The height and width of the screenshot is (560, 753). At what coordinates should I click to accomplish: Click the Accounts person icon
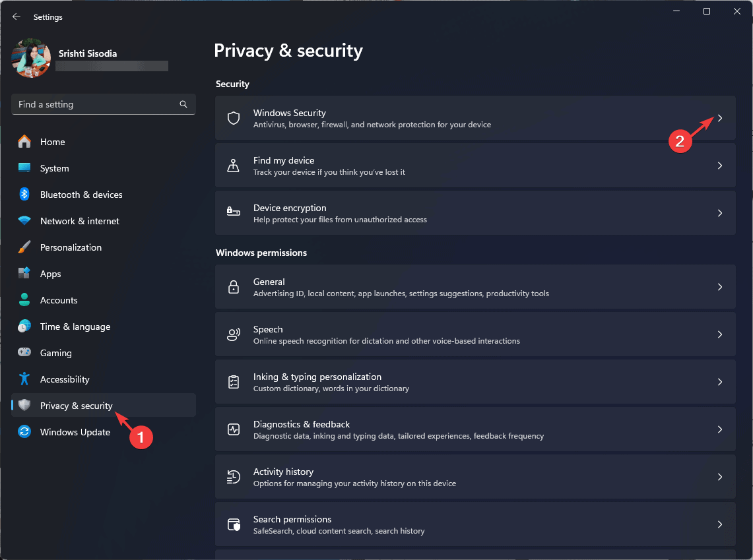(24, 300)
